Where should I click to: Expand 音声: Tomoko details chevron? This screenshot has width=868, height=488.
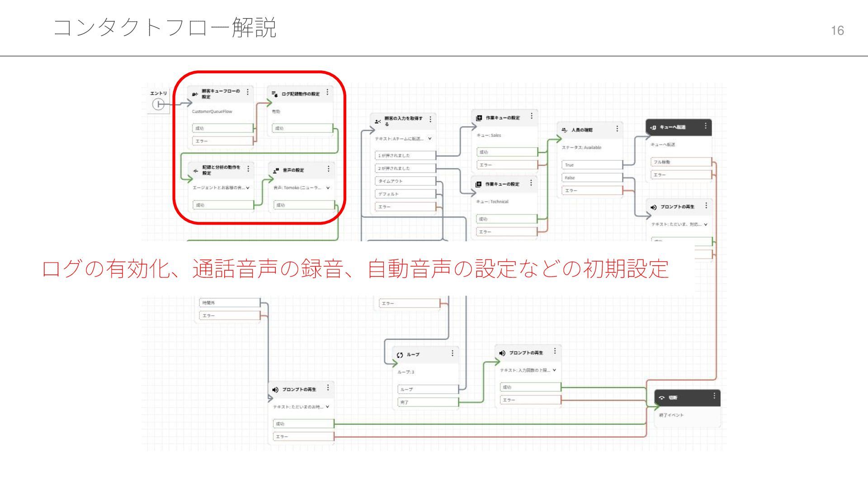(x=328, y=188)
